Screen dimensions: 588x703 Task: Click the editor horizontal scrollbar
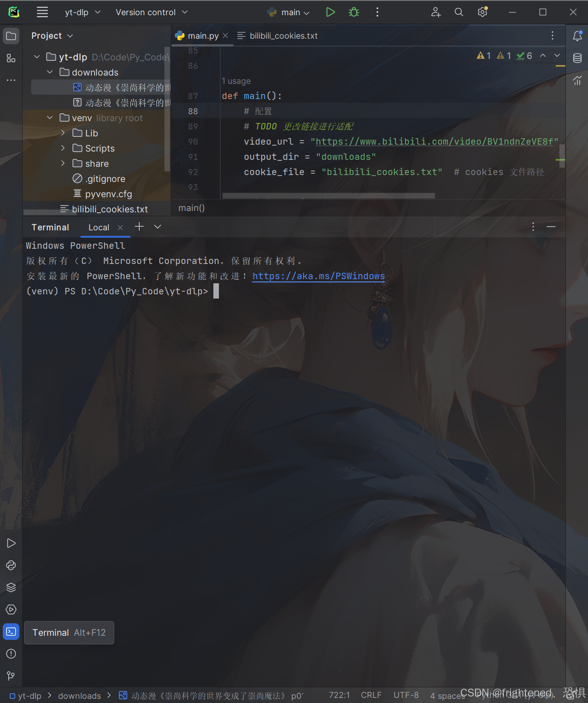coord(329,196)
